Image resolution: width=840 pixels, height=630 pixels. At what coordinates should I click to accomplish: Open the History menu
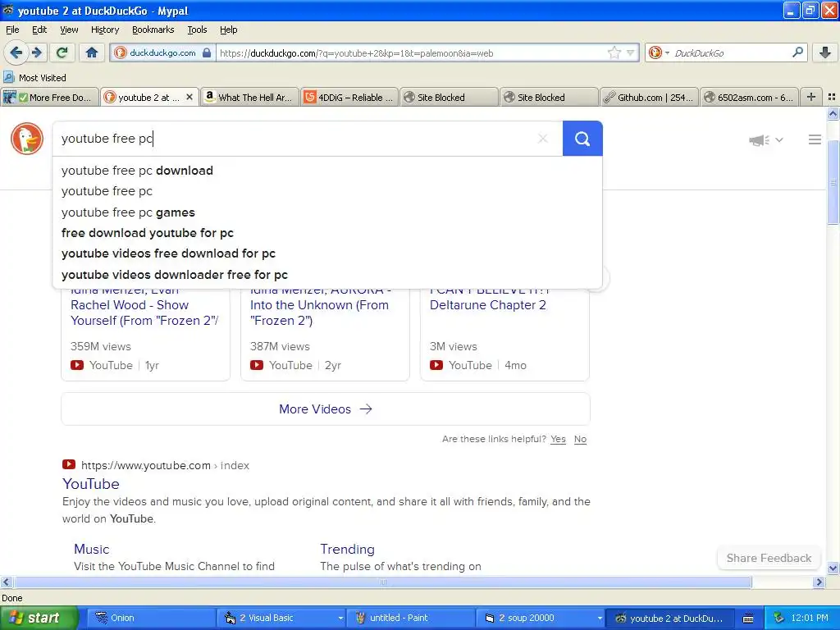coord(104,30)
